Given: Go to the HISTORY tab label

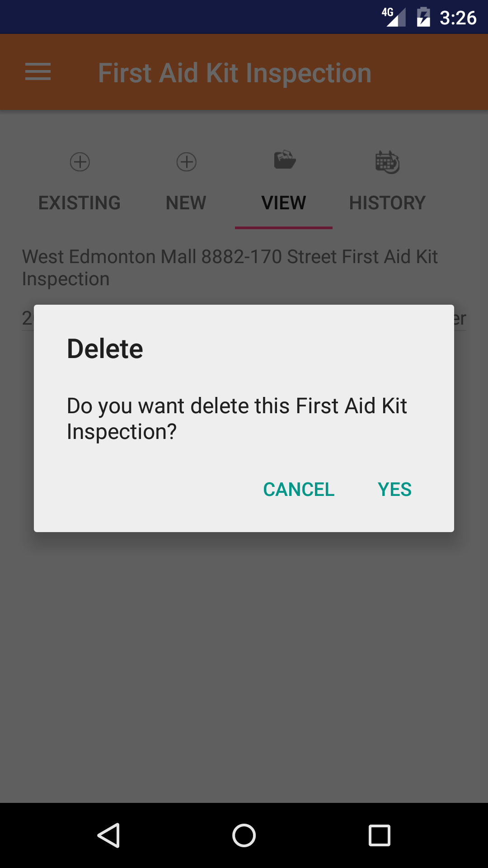Looking at the screenshot, I should [x=387, y=203].
